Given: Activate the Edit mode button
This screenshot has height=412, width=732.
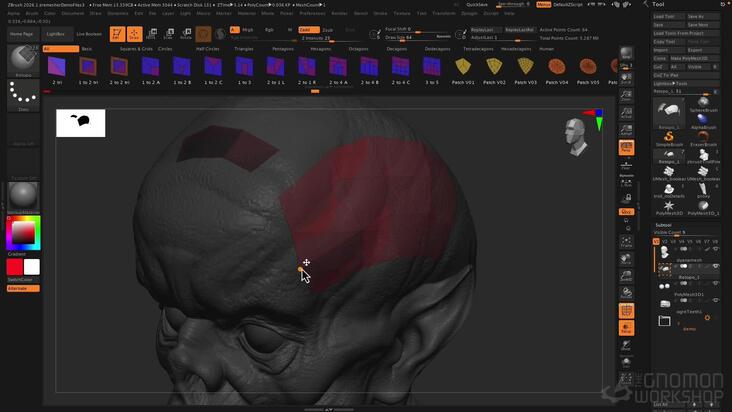Looking at the screenshot, I should [x=117, y=34].
